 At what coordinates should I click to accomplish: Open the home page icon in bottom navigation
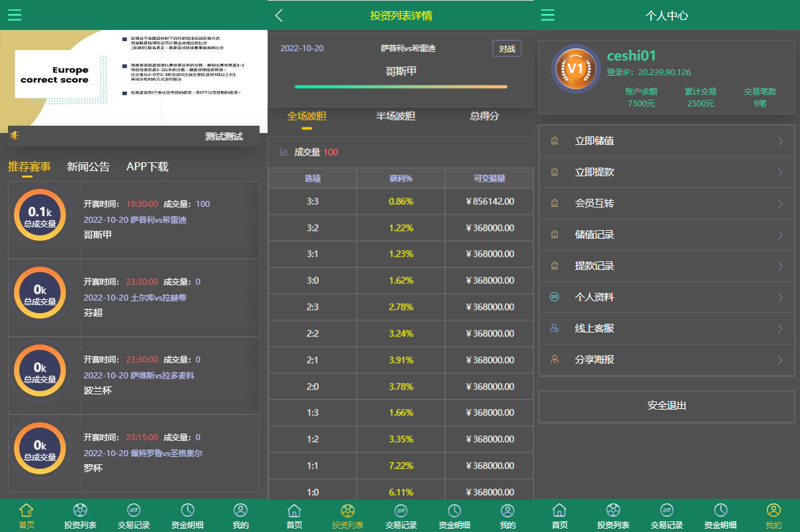coord(25,511)
